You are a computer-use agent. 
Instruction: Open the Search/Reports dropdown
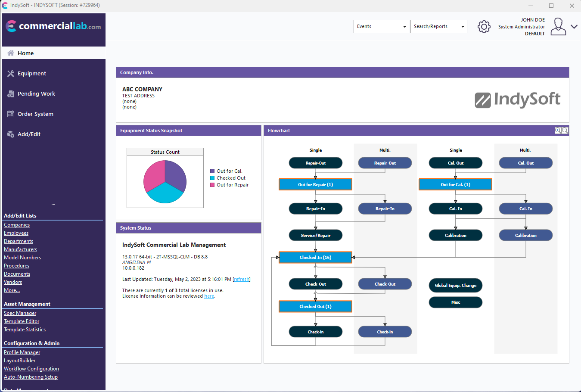[438, 27]
